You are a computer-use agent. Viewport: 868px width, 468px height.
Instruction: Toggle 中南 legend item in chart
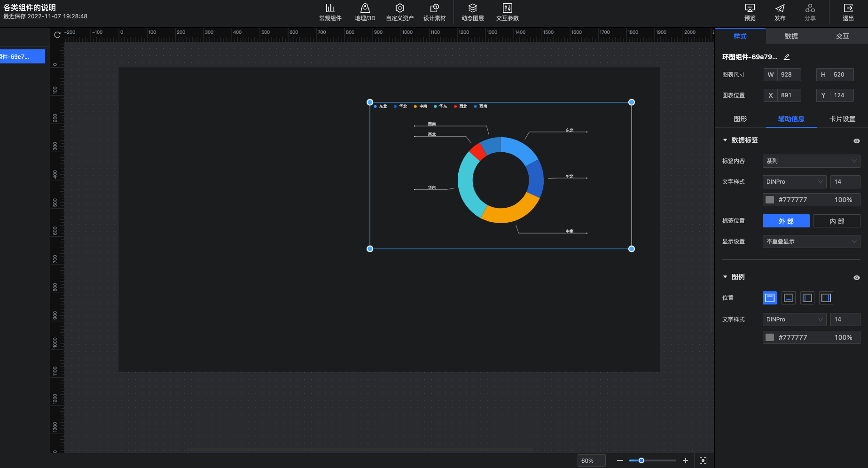pos(421,107)
